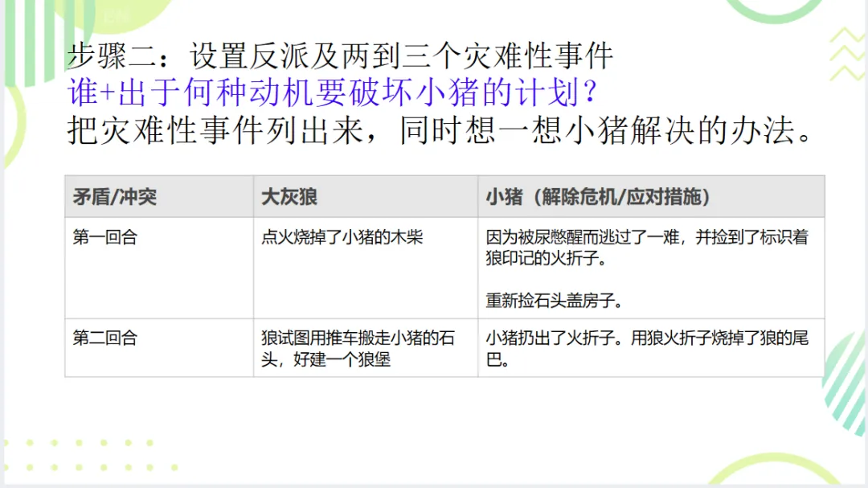Click the sentence starting "把灾难性事件列出来"
The image size is (868, 488).
tap(440, 131)
